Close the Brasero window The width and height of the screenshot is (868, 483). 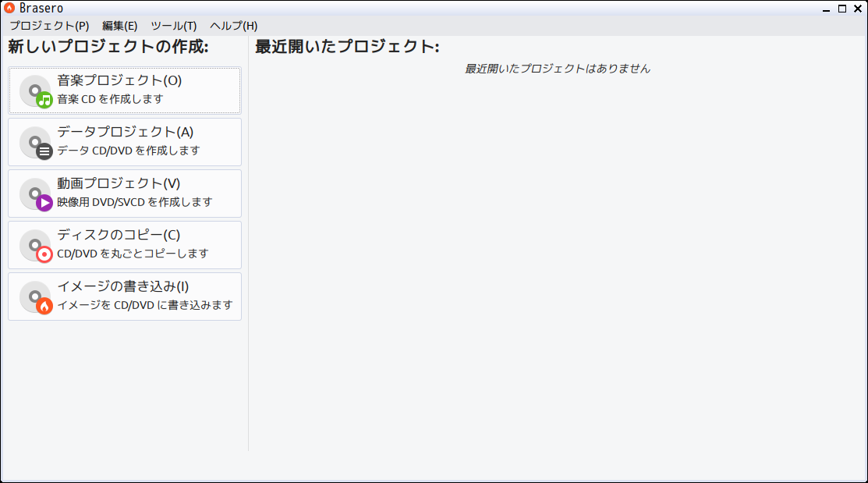pyautogui.click(x=858, y=9)
